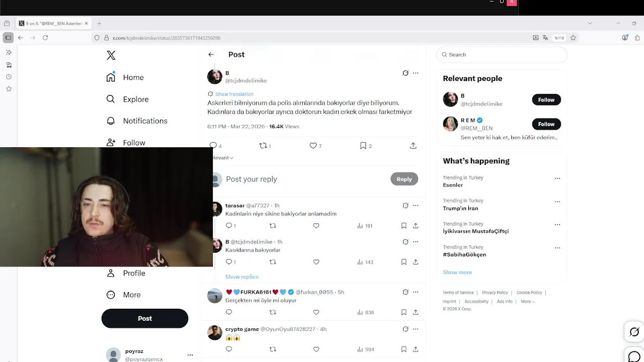Open Grok icon on B's main post
Viewport: 644px width, 362px height.
[x=406, y=73]
